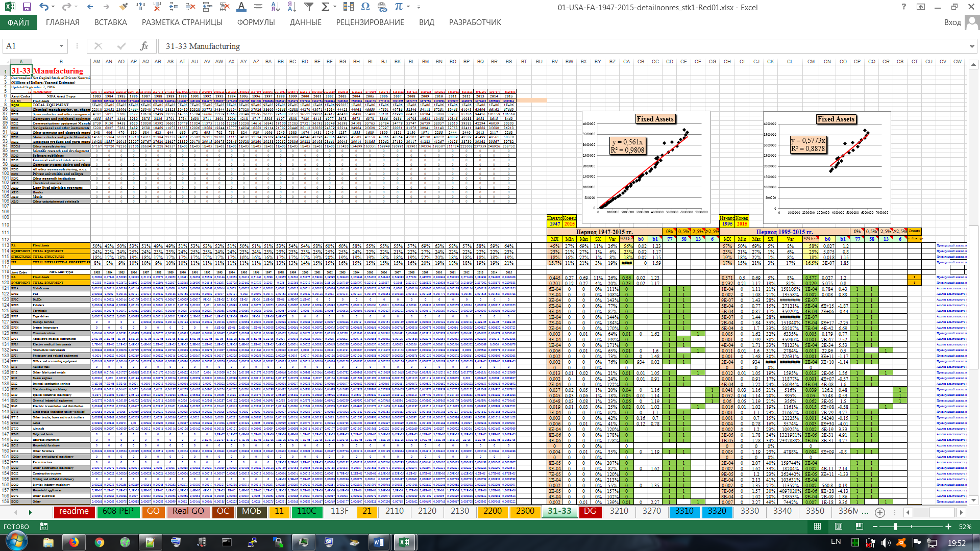Open the ФОРМУЛЫ ribbon tab
This screenshot has height=551, width=980.
256,22
